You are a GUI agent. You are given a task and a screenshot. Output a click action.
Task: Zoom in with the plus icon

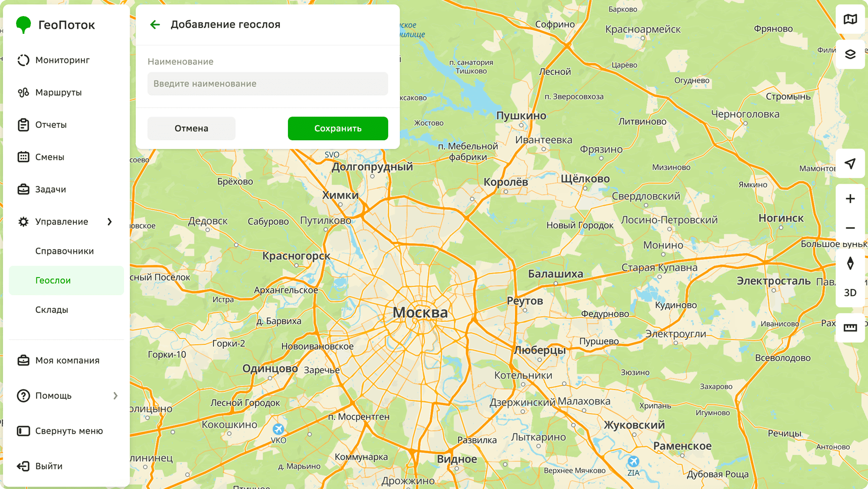click(850, 199)
